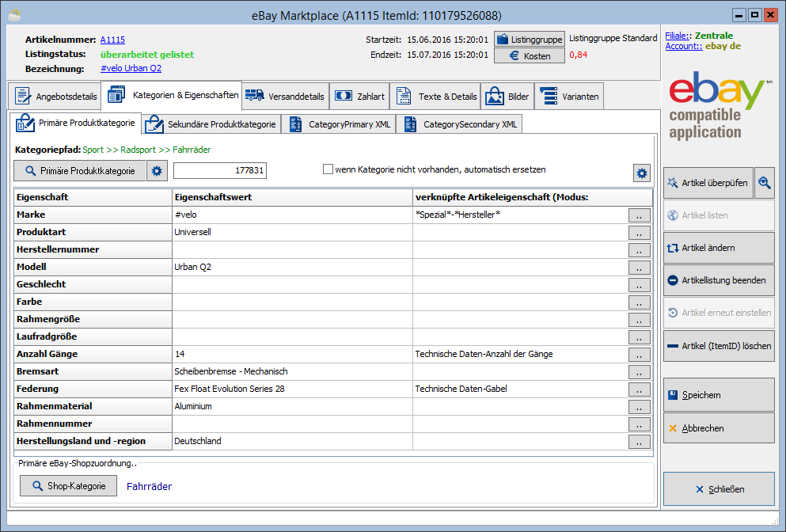This screenshot has height=532, width=786.
Task: Click the '..' button in Federung row
Action: [x=639, y=389]
